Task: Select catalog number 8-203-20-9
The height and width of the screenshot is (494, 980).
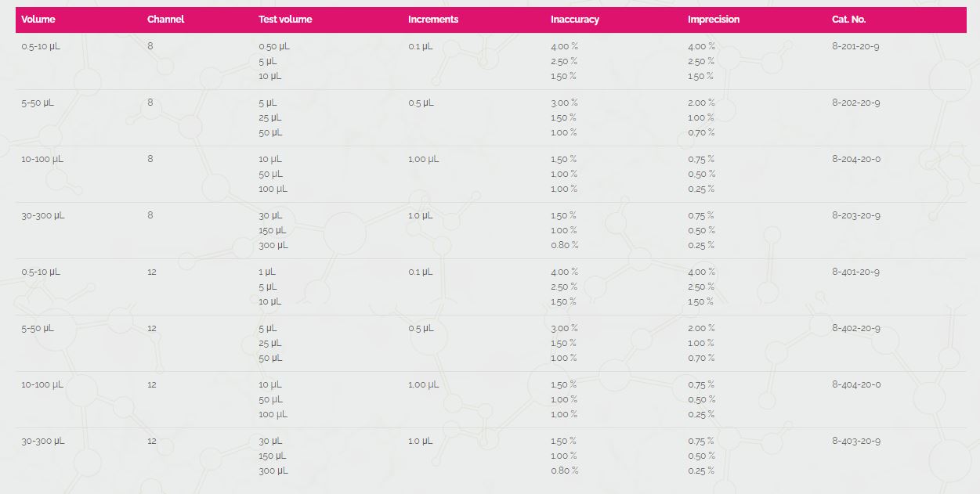Action: coord(855,215)
